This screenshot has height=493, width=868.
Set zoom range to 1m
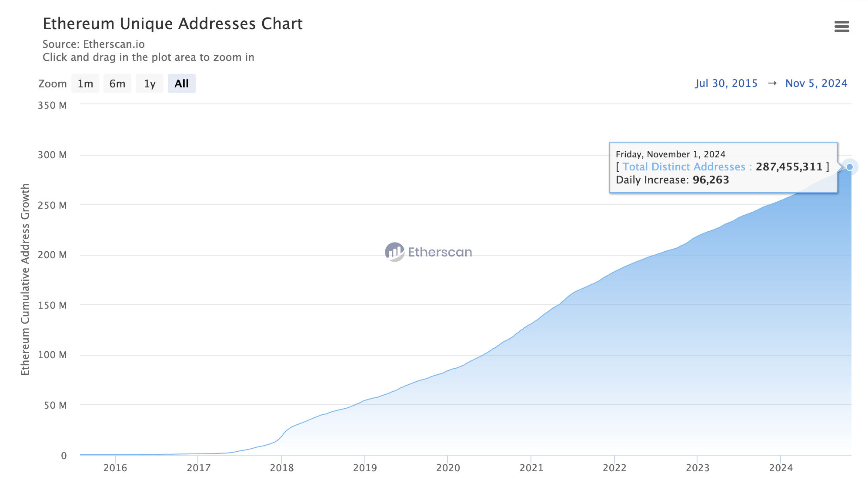click(85, 83)
